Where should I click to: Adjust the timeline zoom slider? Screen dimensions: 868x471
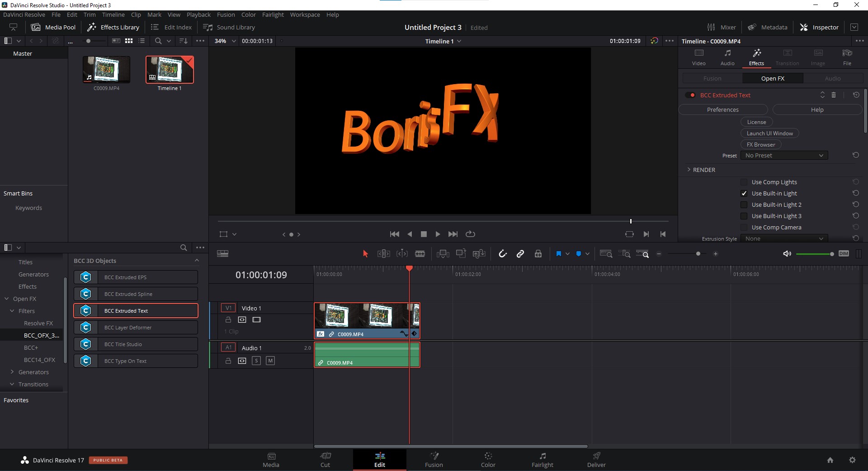coord(698,254)
